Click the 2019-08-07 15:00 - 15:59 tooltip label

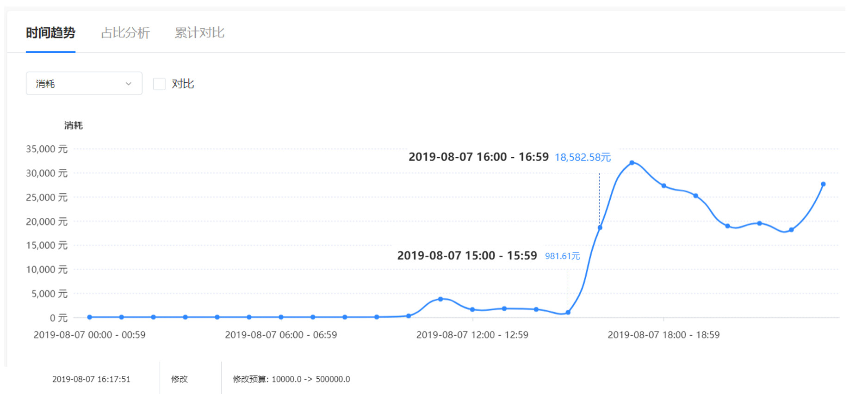[467, 255]
